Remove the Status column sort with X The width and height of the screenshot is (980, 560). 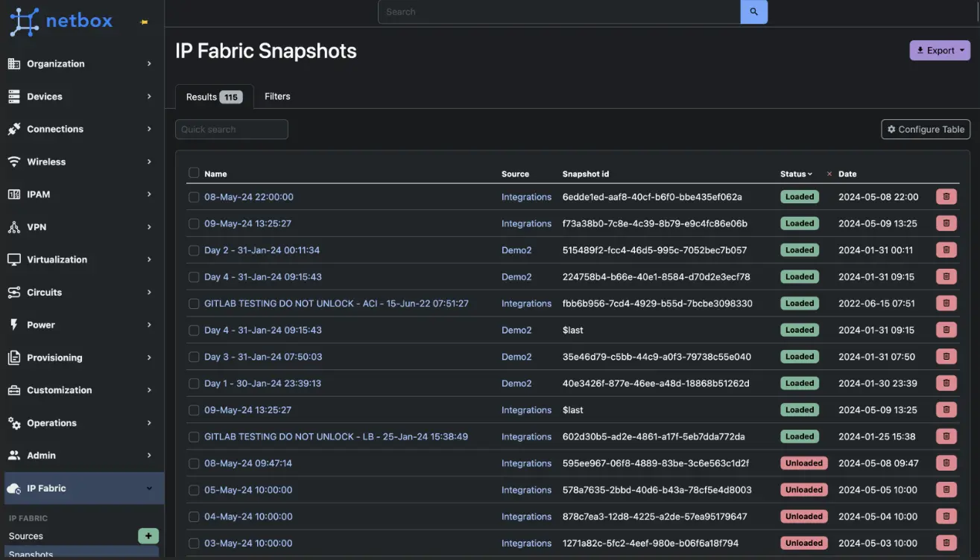pos(829,174)
